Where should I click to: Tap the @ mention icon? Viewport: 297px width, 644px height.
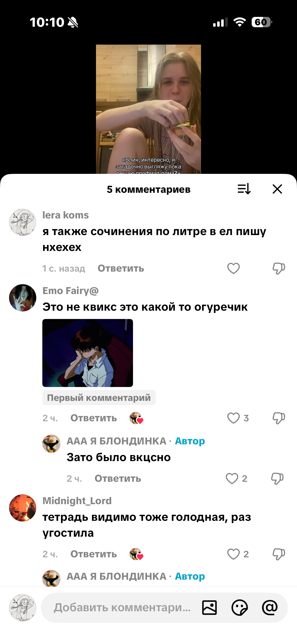[x=270, y=608]
